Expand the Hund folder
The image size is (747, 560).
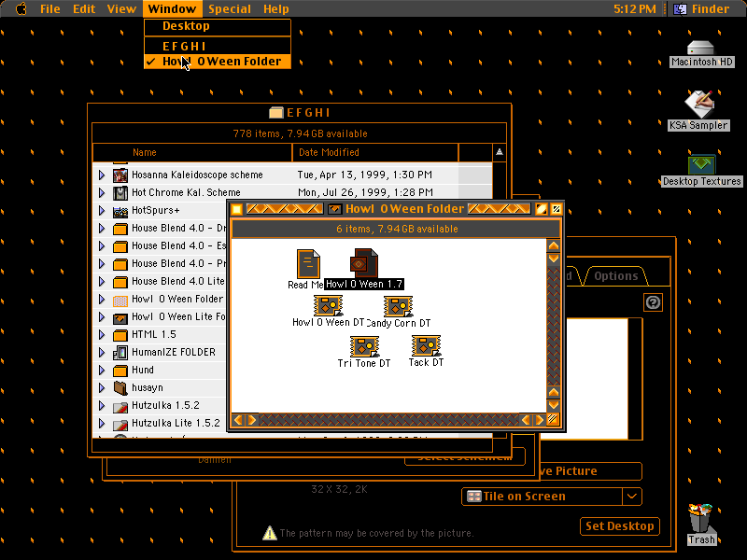[x=102, y=370]
